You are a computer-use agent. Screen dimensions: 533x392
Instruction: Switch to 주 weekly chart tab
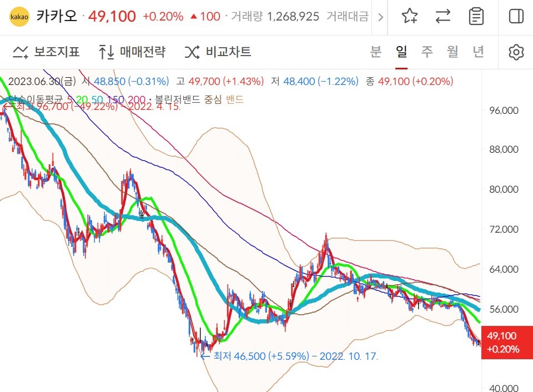click(427, 52)
